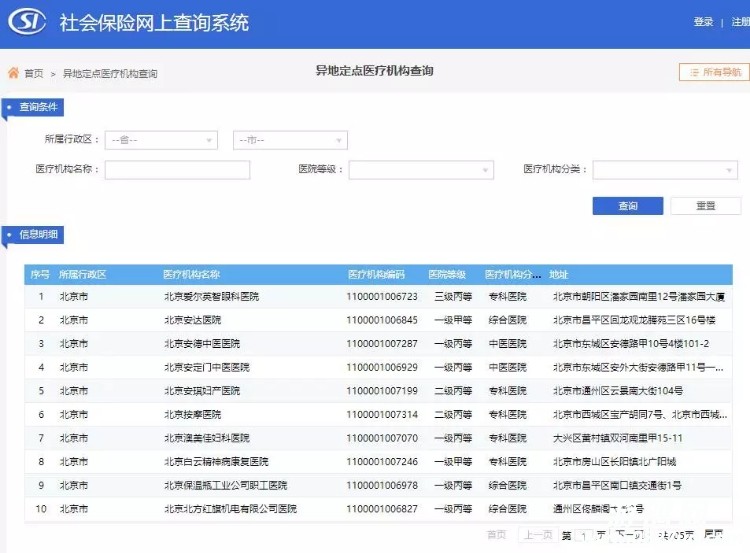Select the 北京按摩医院 row

pyautogui.click(x=193, y=414)
